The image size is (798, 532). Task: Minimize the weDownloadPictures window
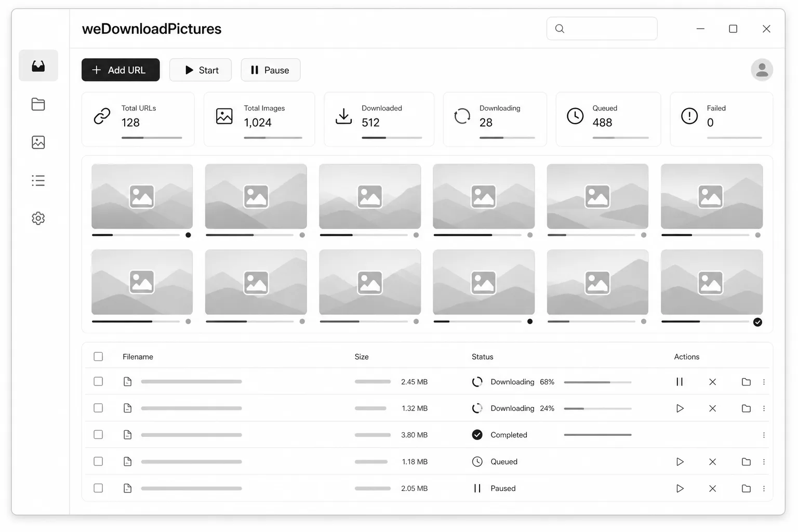pyautogui.click(x=700, y=29)
